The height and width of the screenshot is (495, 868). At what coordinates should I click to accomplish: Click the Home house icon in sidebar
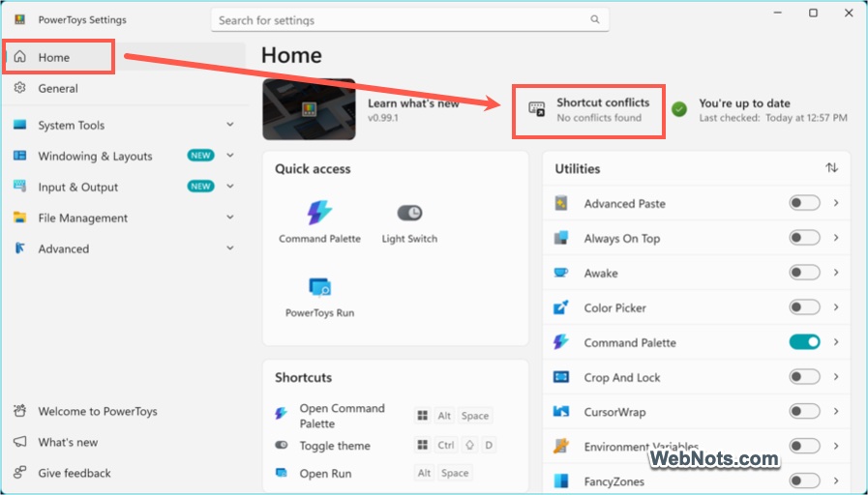click(x=20, y=56)
